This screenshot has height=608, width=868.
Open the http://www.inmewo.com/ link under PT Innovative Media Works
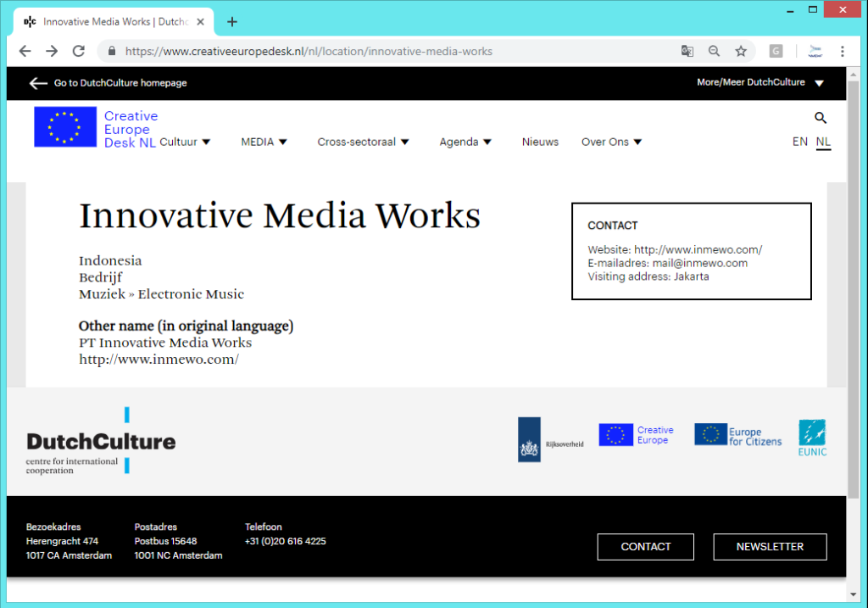tap(159, 360)
